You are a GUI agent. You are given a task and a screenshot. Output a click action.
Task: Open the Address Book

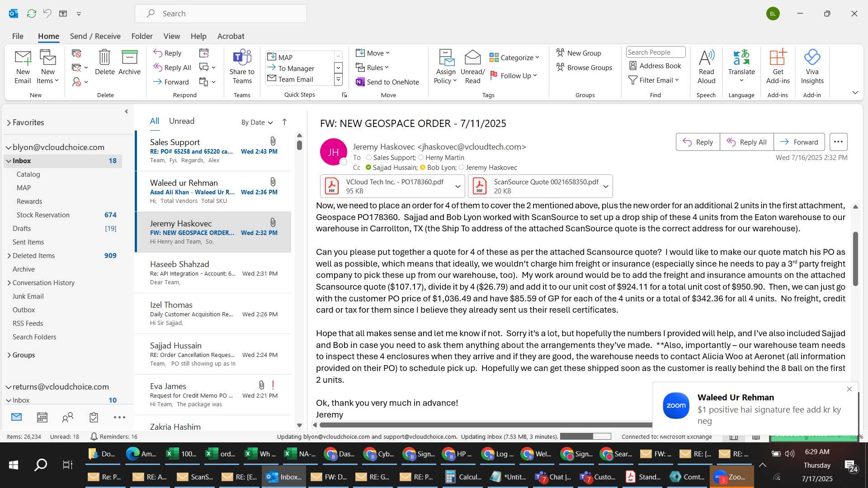[655, 66]
